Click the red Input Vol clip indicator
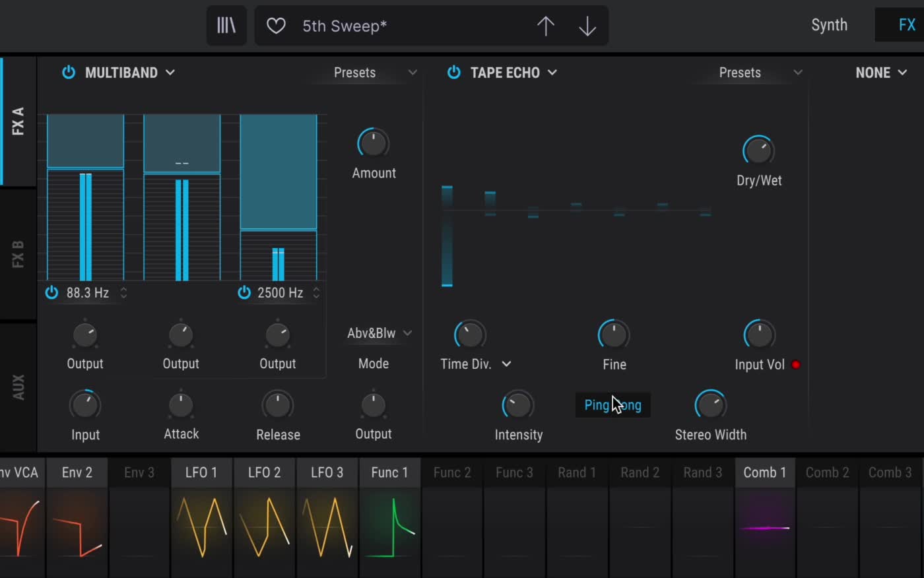 click(x=796, y=364)
